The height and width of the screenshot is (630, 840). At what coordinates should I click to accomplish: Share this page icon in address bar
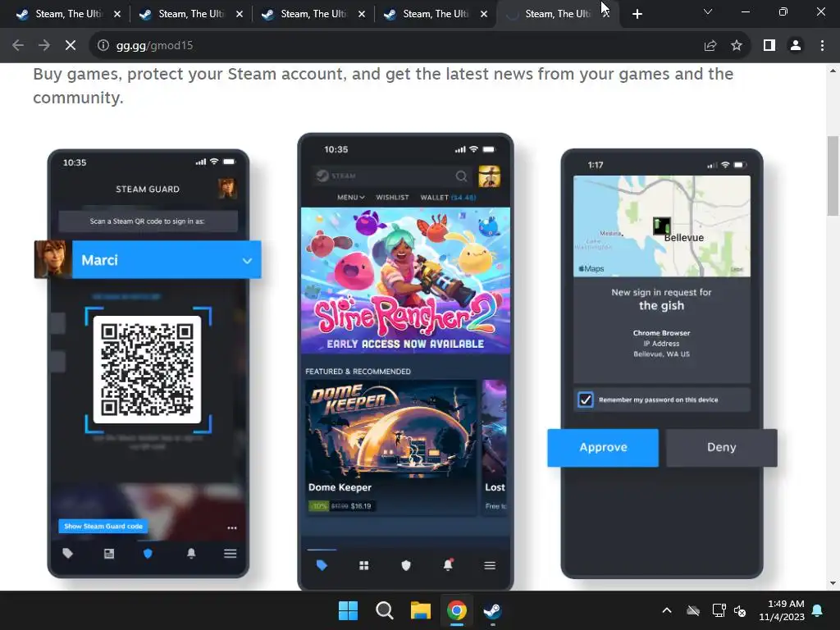[710, 46]
